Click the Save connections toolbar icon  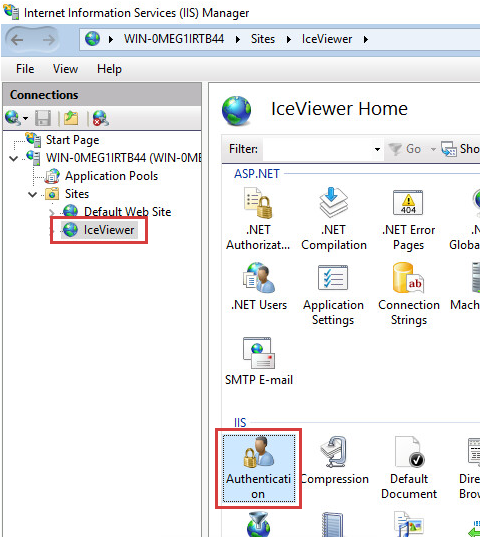coord(43,118)
